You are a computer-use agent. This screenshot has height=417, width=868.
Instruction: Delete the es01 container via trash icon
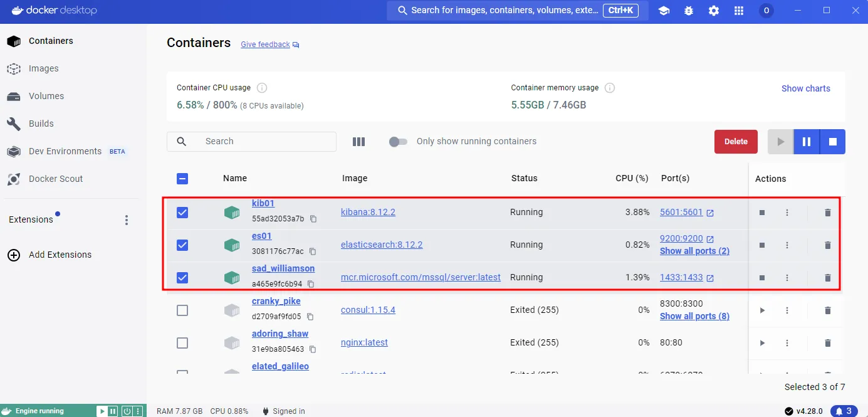point(828,245)
